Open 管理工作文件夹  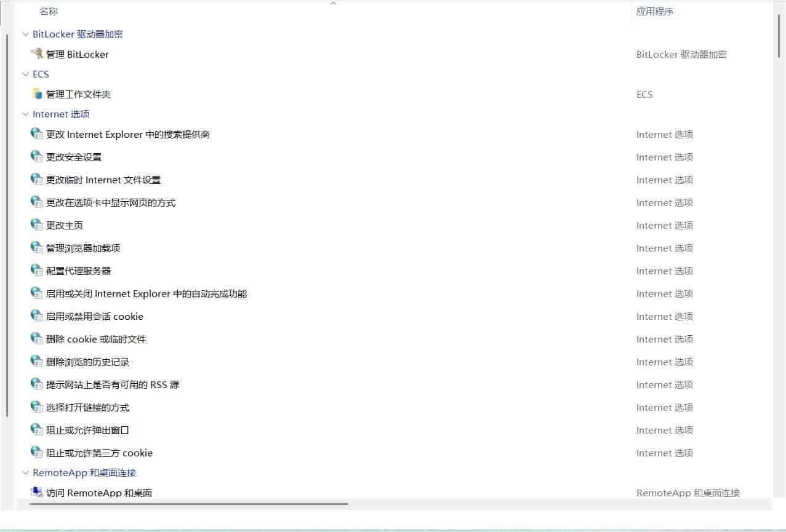pyautogui.click(x=78, y=94)
